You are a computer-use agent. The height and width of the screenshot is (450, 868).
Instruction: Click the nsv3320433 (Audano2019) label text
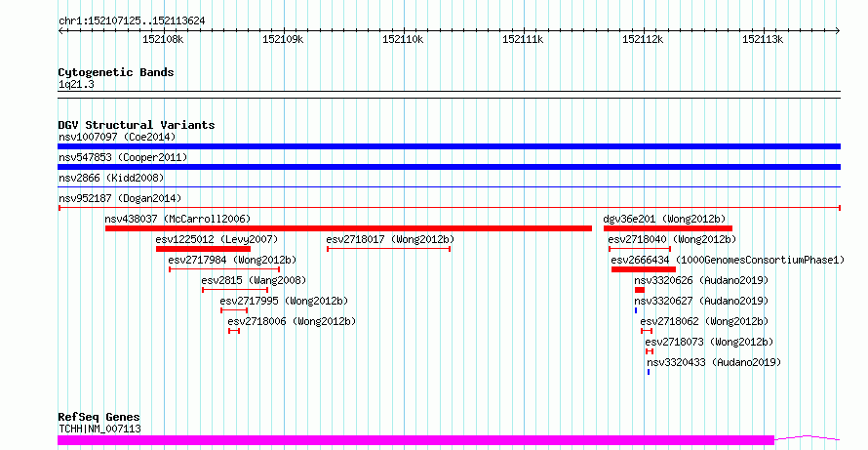coord(714,362)
